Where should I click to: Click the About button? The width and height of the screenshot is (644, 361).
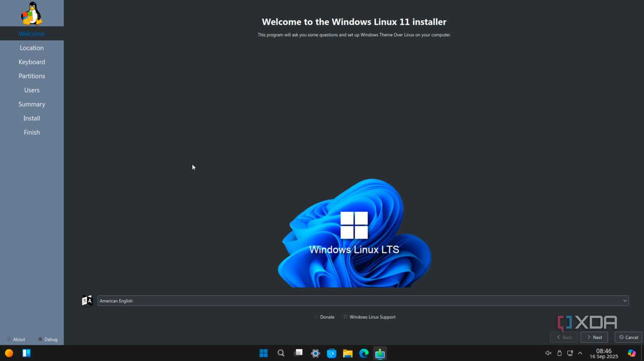16,339
